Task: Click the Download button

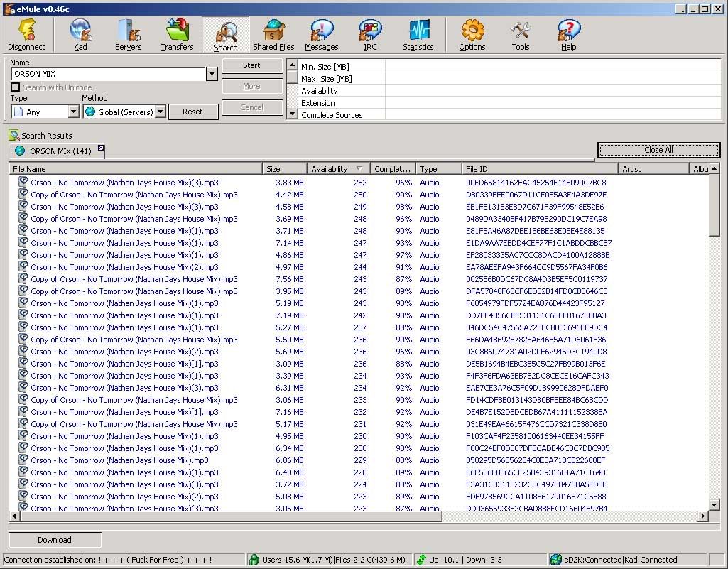Action: point(55,540)
